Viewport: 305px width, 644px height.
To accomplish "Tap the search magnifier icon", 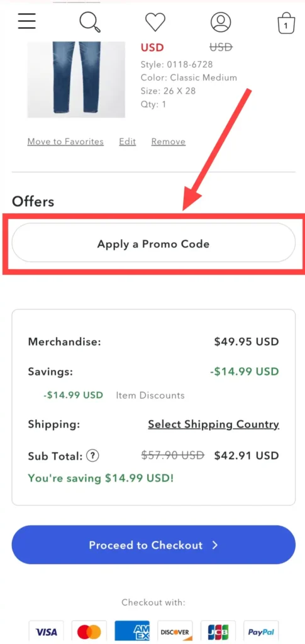I will tap(90, 21).
